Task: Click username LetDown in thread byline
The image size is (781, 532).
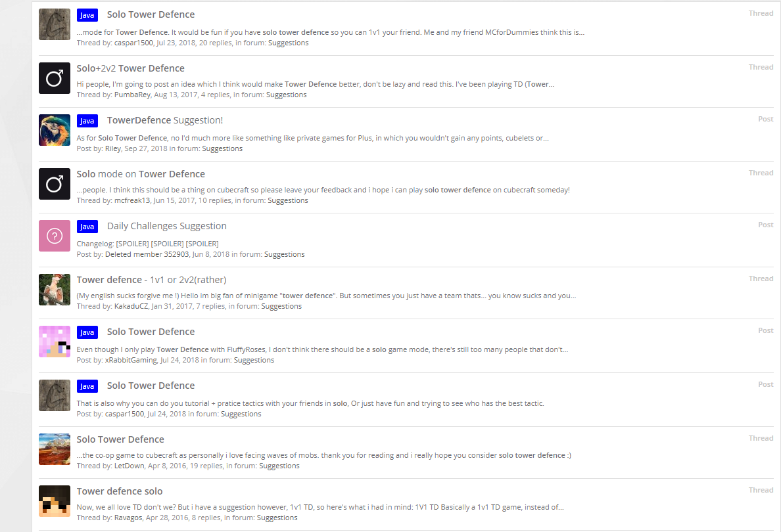Action: tap(129, 466)
